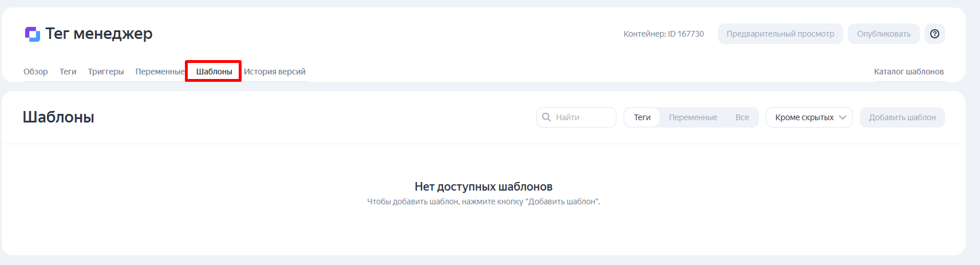Go to the Триггеры tab
Screen dimensions: 980x265
click(x=106, y=72)
